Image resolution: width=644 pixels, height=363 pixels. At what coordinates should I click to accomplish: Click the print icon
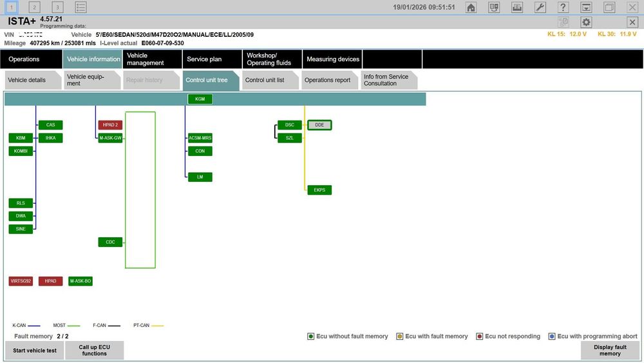(517, 7)
